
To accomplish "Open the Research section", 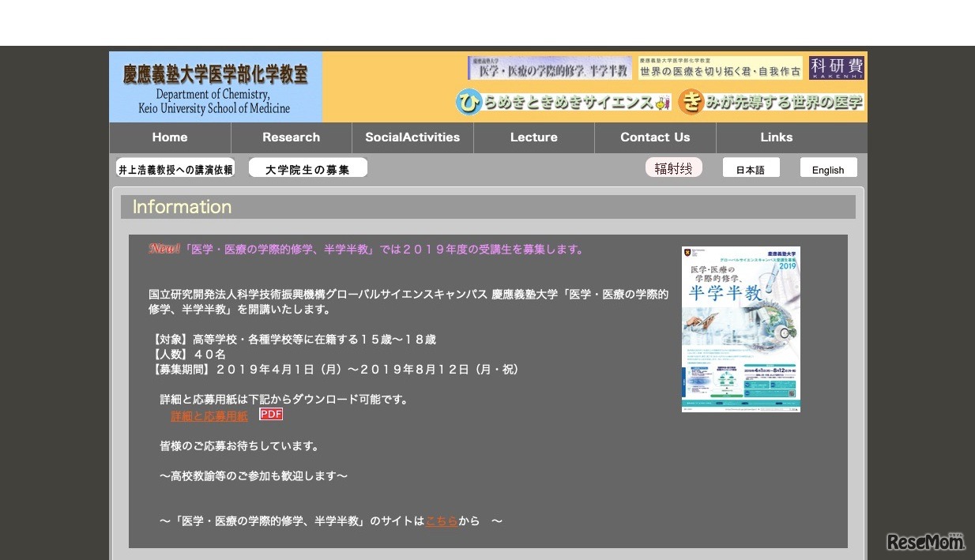I will pos(291,137).
